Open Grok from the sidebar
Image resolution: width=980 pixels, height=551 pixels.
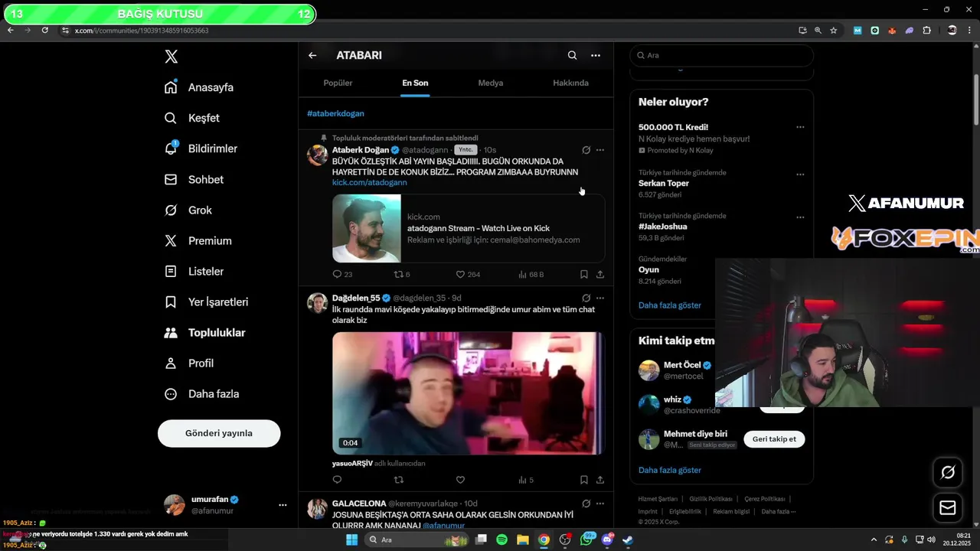pos(188,210)
